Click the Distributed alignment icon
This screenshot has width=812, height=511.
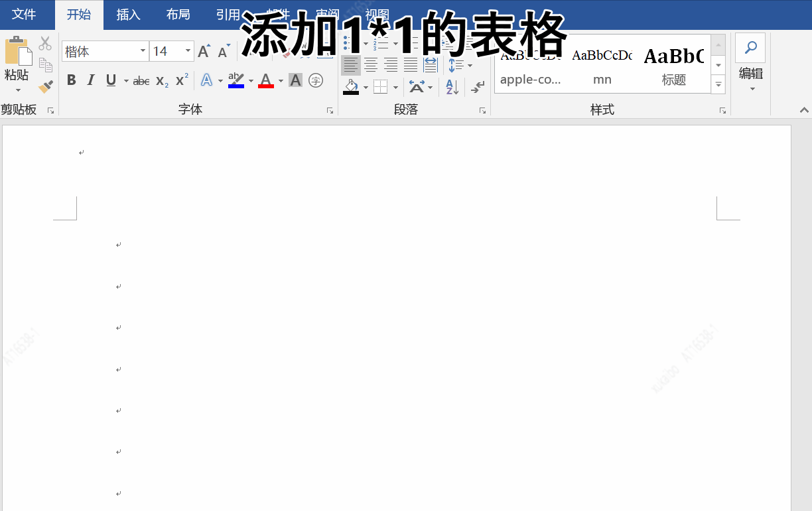431,65
